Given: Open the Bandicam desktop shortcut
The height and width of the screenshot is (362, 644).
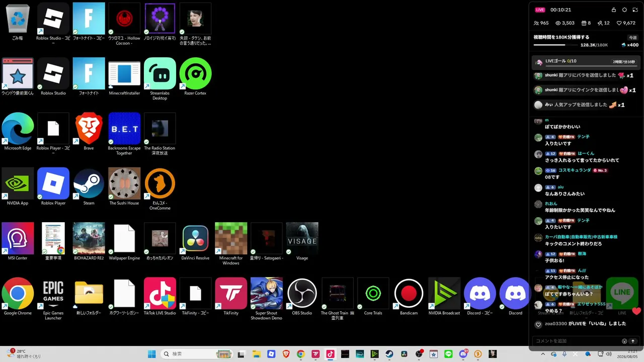Looking at the screenshot, I should [409, 297].
